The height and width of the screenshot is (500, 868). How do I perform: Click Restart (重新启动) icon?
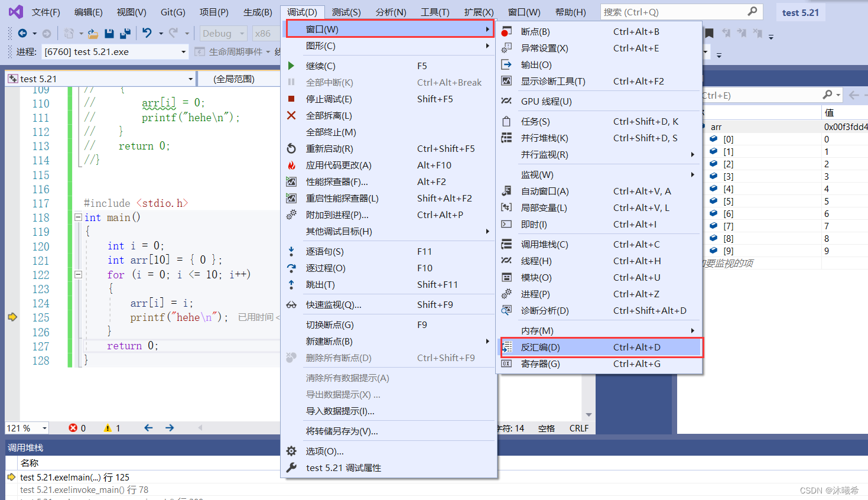(x=291, y=148)
